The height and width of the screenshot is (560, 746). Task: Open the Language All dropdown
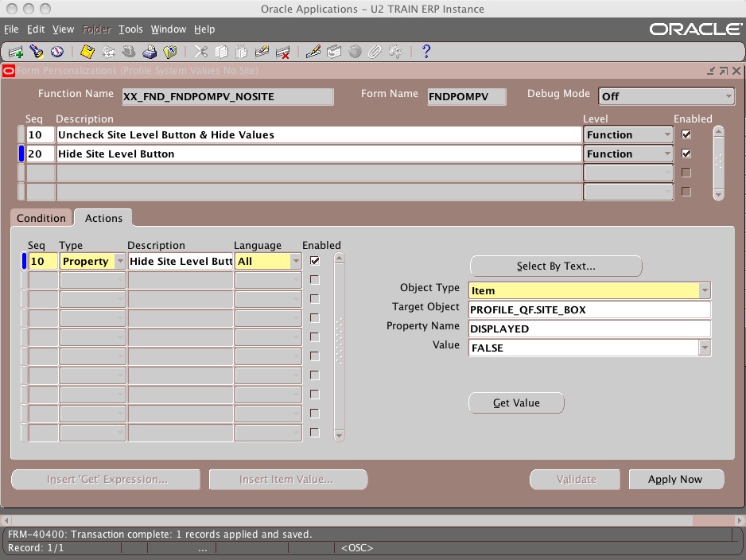(296, 261)
